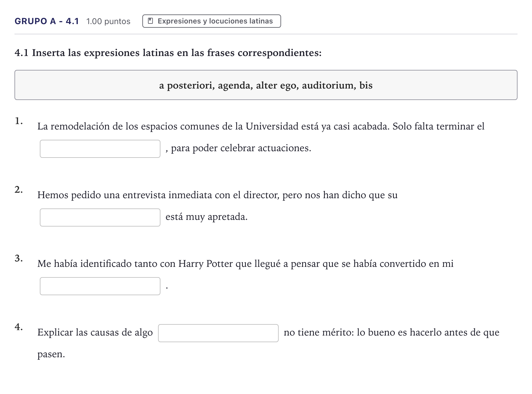This screenshot has width=532, height=394.
Task: Click the '1.00 puntos' label
Action: point(108,21)
